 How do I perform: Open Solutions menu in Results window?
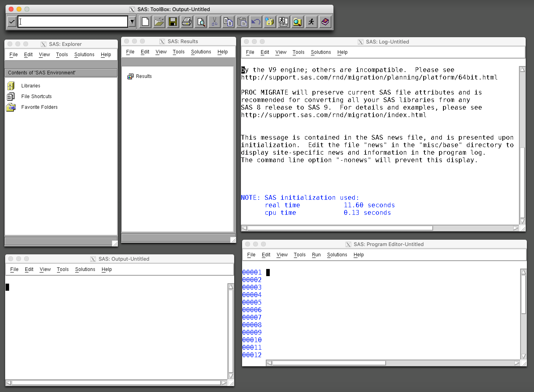[201, 52]
